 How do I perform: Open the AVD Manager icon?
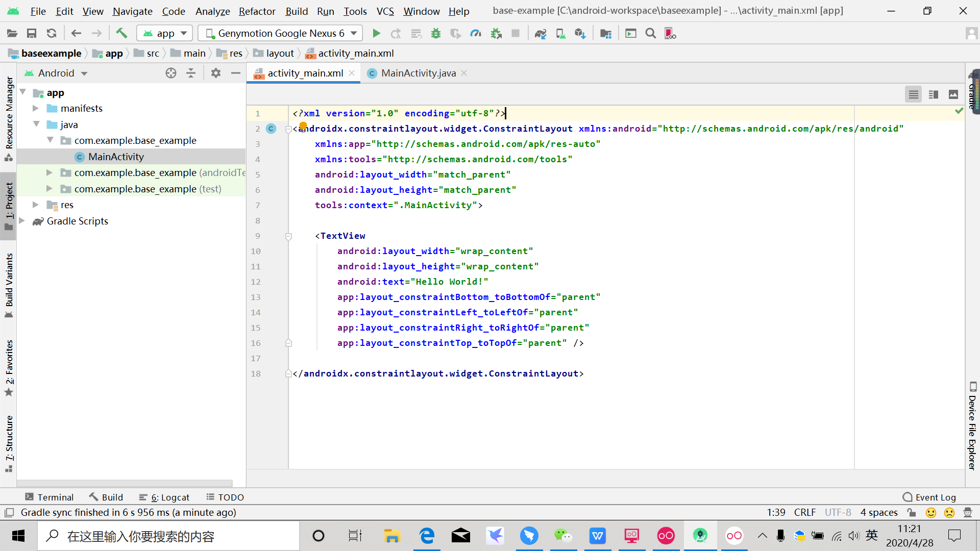[x=561, y=33]
